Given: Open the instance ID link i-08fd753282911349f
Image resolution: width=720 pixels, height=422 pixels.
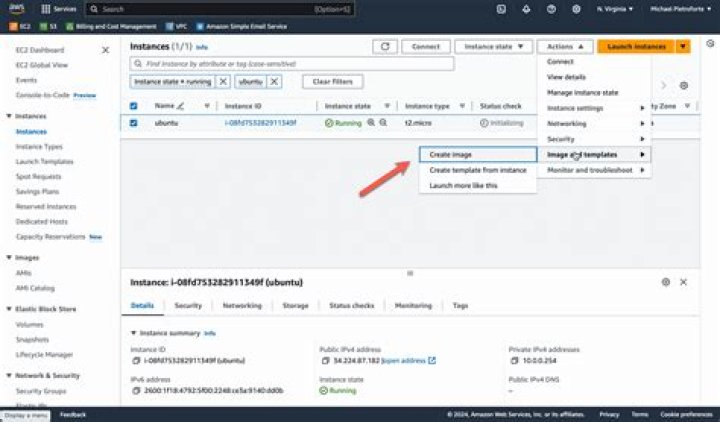Looking at the screenshot, I should (x=260, y=123).
